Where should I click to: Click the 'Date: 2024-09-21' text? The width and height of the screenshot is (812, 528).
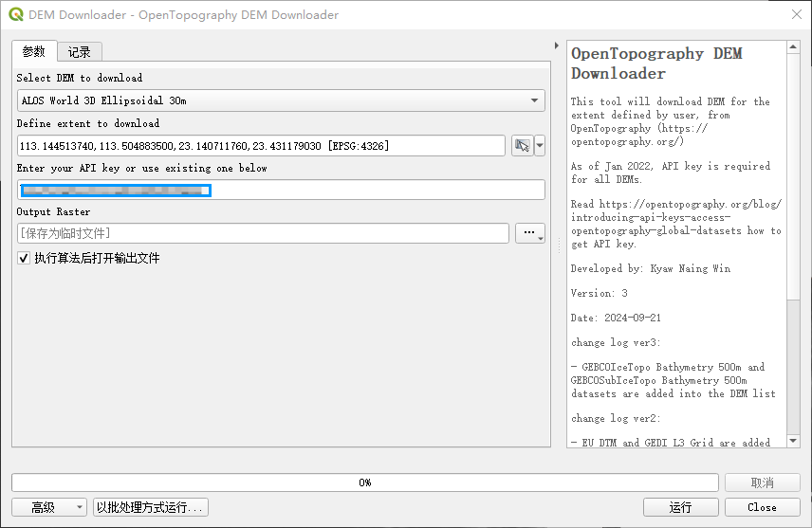coord(616,318)
